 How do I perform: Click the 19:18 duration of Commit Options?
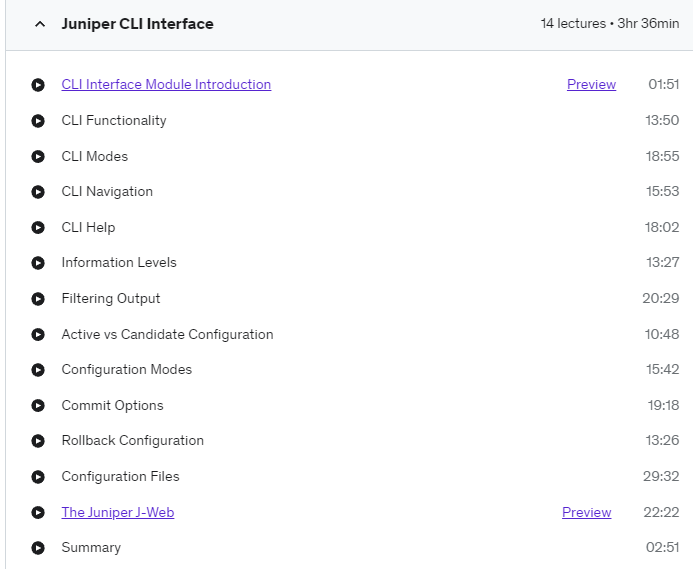click(x=663, y=405)
